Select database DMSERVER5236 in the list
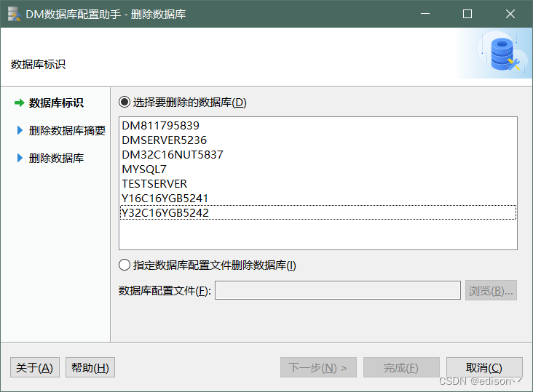 point(318,140)
